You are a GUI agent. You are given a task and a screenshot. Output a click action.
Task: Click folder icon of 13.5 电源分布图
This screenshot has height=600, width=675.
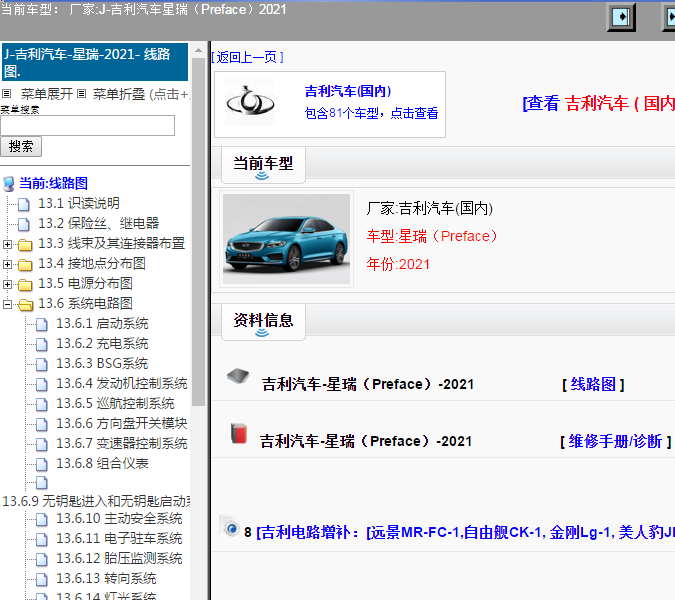[x=25, y=285]
